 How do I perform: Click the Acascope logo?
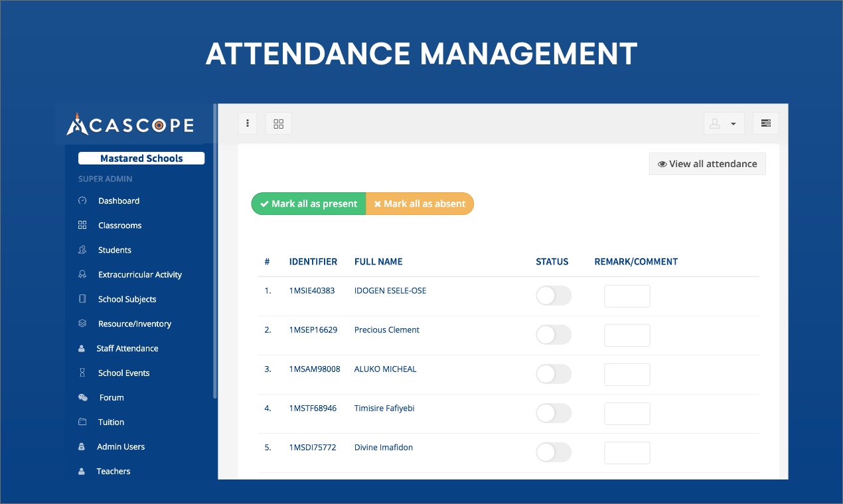click(130, 124)
